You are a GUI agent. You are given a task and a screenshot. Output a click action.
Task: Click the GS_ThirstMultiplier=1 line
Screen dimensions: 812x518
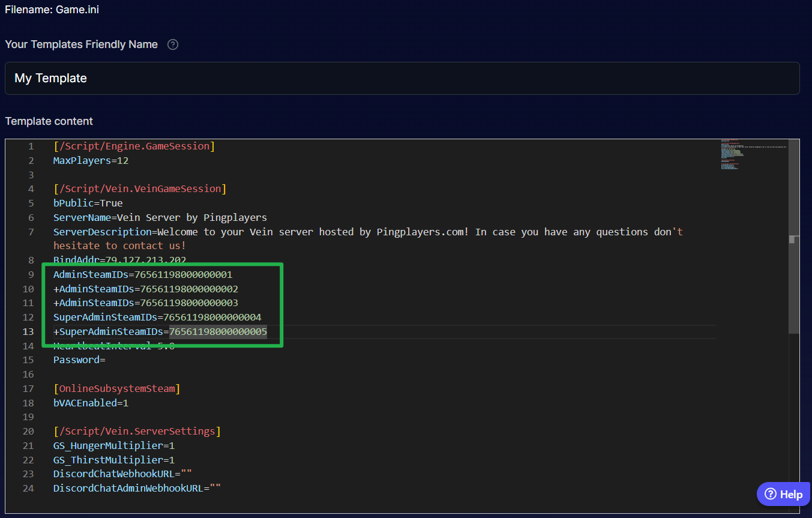tap(113, 460)
